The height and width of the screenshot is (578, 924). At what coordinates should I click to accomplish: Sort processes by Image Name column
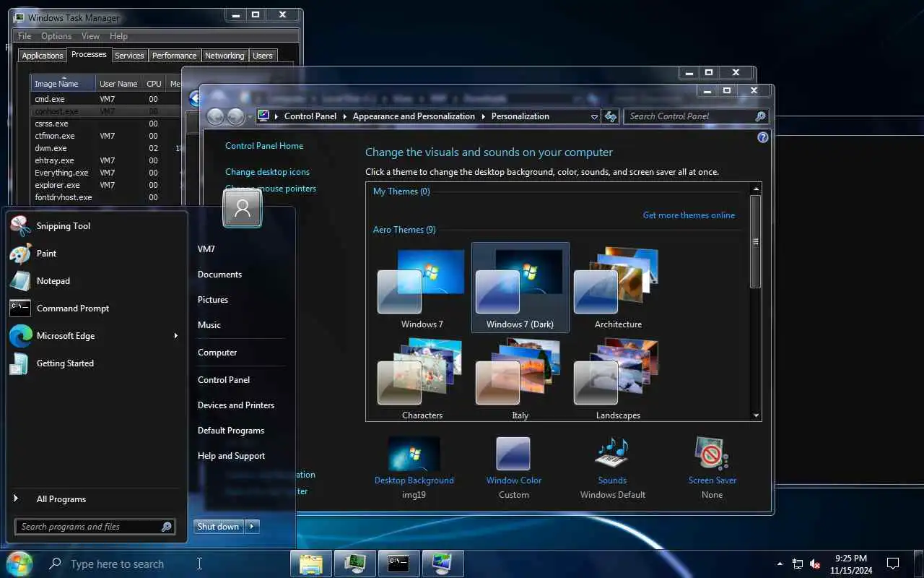[63, 83]
